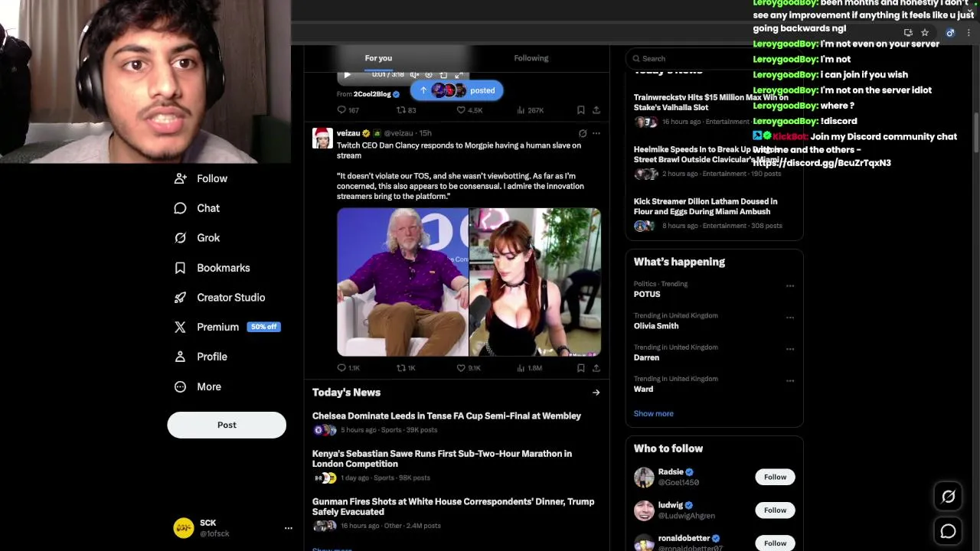Repost the veizau post with 1K reposts
This screenshot has width=980, height=551.
pos(406,368)
